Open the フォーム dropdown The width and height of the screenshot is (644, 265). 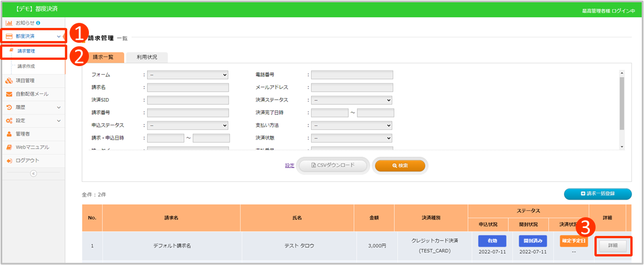click(x=188, y=75)
